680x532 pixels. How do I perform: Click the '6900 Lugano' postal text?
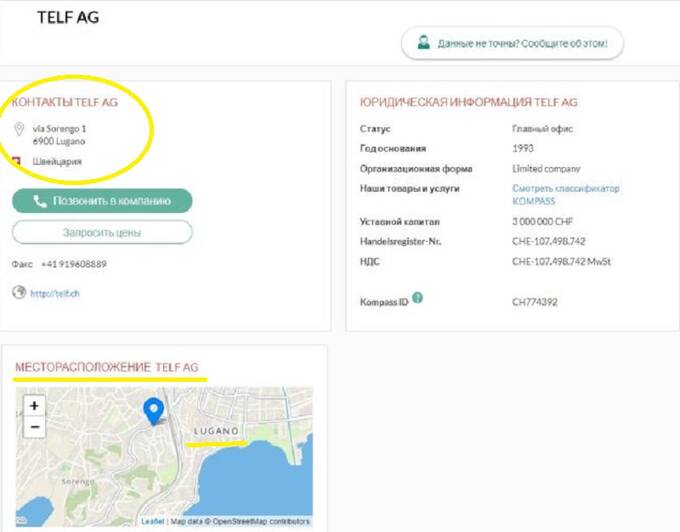59,141
